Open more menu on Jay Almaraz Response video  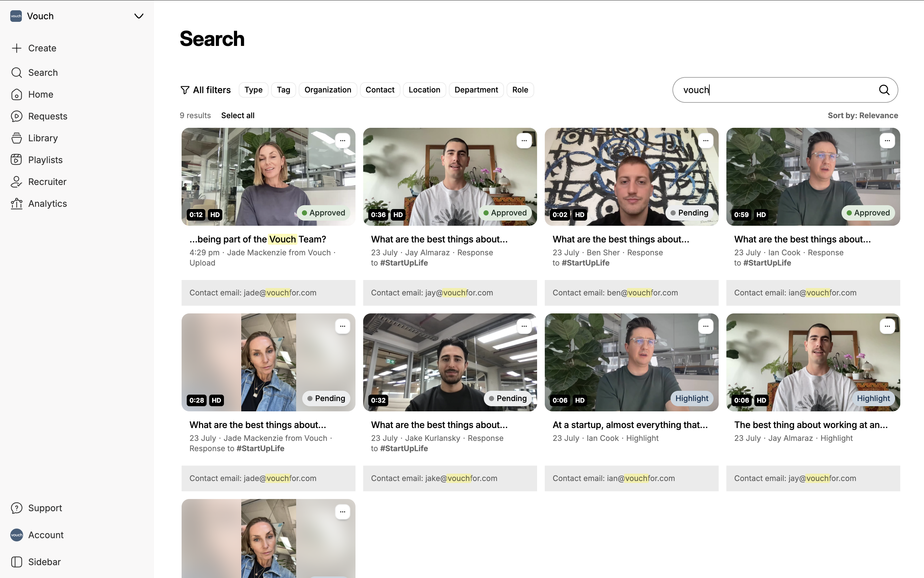click(524, 141)
